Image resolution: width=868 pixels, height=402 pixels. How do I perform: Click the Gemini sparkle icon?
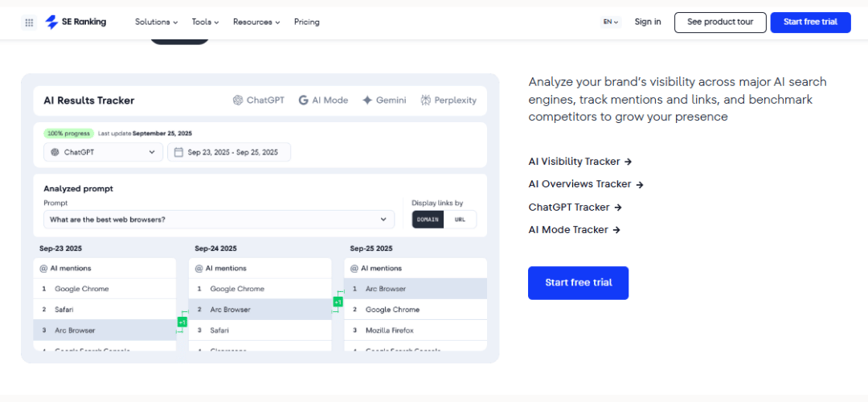[367, 100]
